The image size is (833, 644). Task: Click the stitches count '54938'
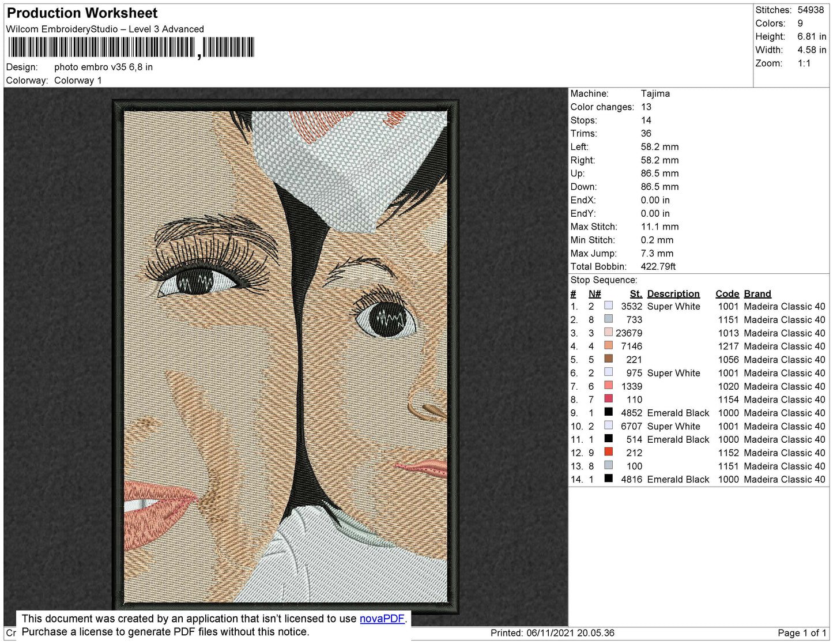tap(811, 10)
